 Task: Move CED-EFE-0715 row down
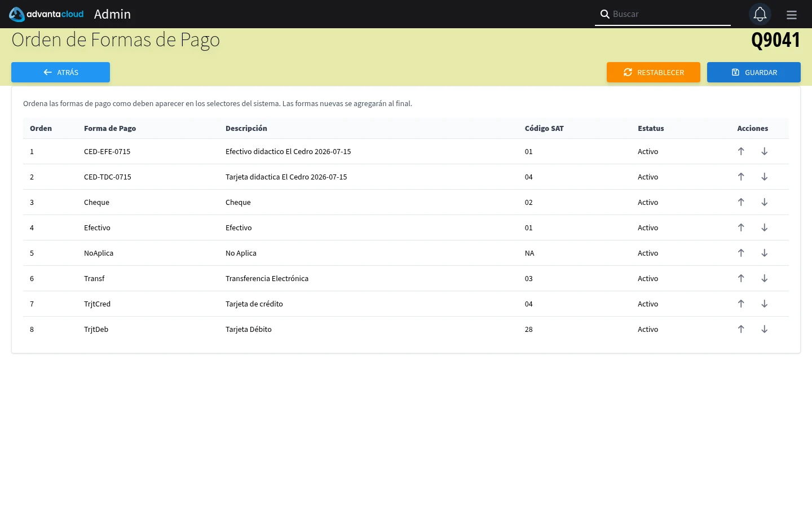click(x=765, y=151)
